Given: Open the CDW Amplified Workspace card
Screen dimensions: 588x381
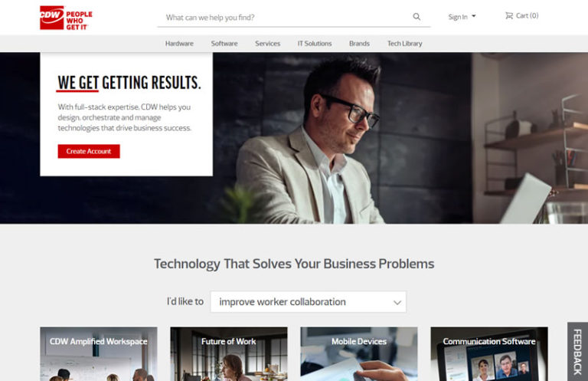Looking at the screenshot, I should point(99,354).
